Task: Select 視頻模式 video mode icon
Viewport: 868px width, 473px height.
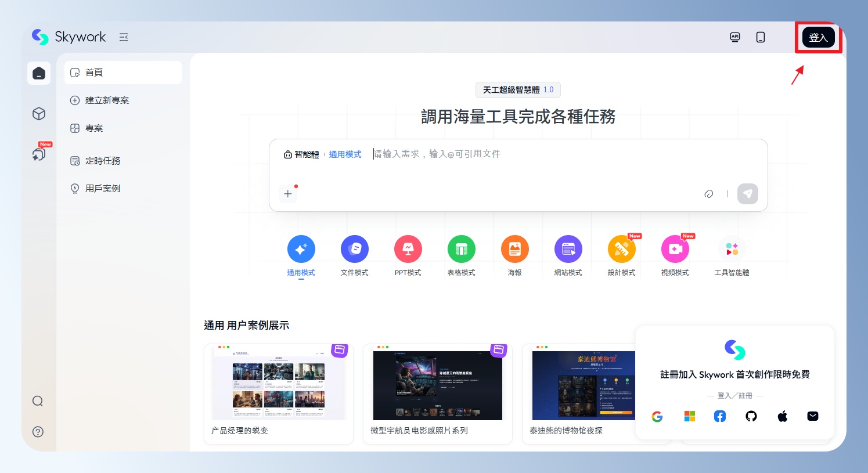Action: click(675, 250)
